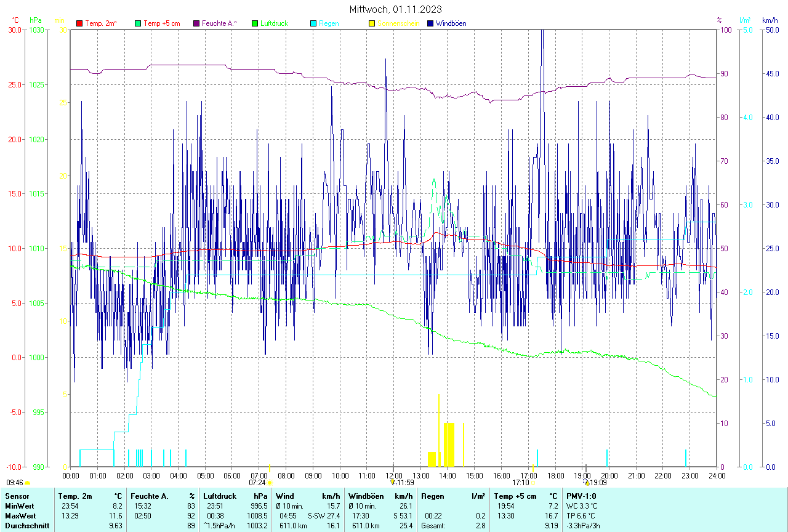Click the Temp +5 cm maximum value 16.7
788x532 pixels.
click(x=551, y=515)
